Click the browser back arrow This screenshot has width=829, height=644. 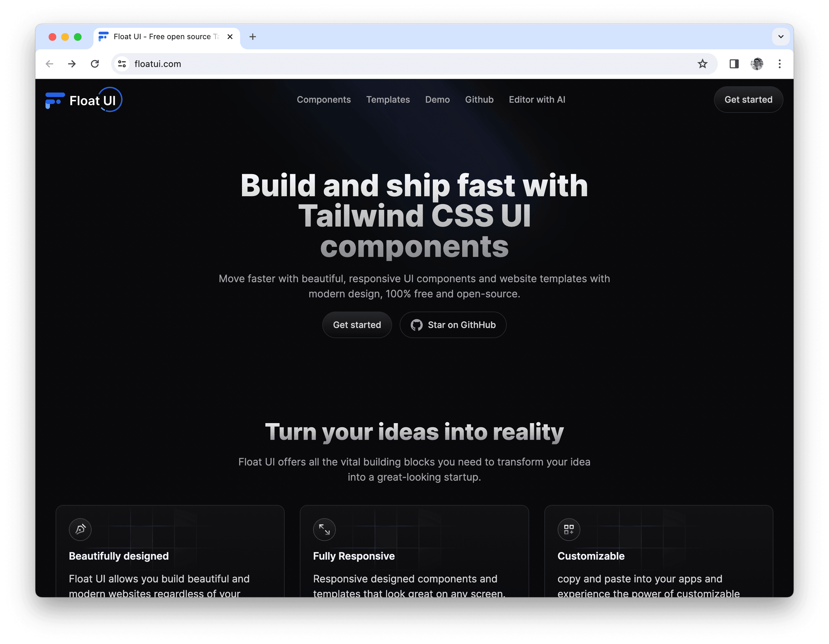49,64
